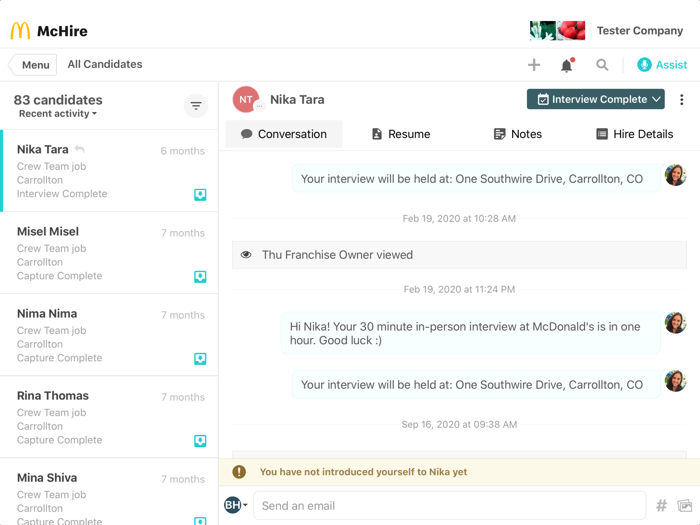This screenshot has height=525, width=700.
Task: Click the archive icon on Nima Nima row
Action: click(x=200, y=359)
